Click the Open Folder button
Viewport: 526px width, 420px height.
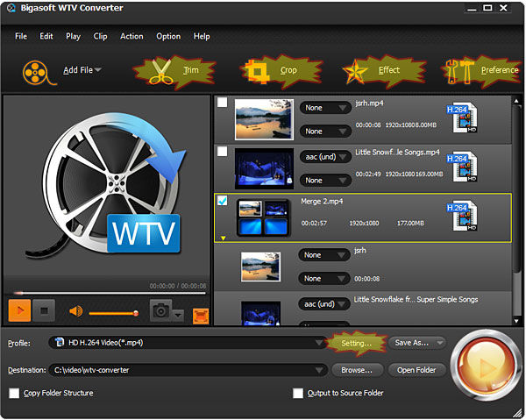pyautogui.click(x=416, y=370)
